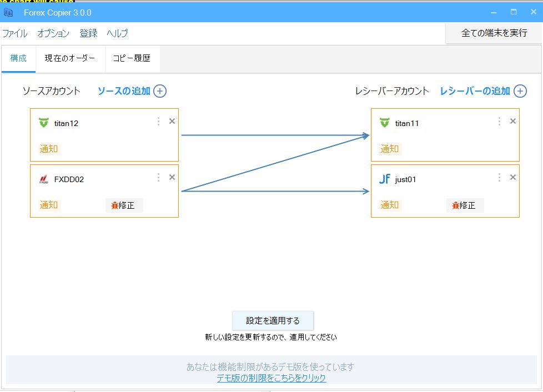
Task: Open the three-dot menu on titan12 card
Action: tap(158, 121)
